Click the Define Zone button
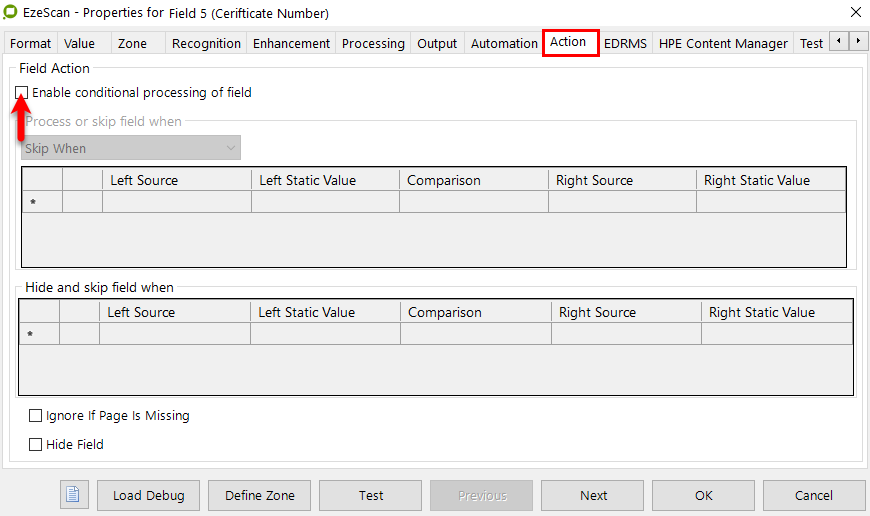The image size is (870, 516). coord(260,495)
